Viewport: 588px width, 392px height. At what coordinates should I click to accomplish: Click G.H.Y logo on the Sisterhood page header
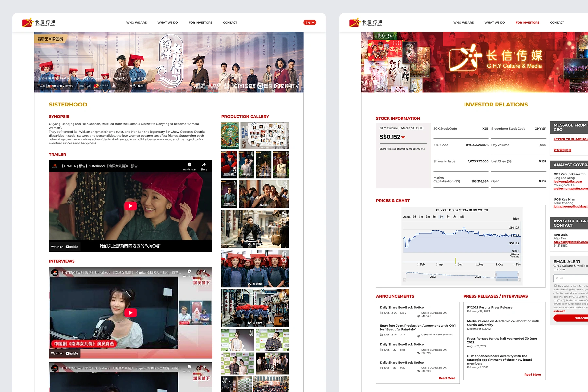pos(39,22)
